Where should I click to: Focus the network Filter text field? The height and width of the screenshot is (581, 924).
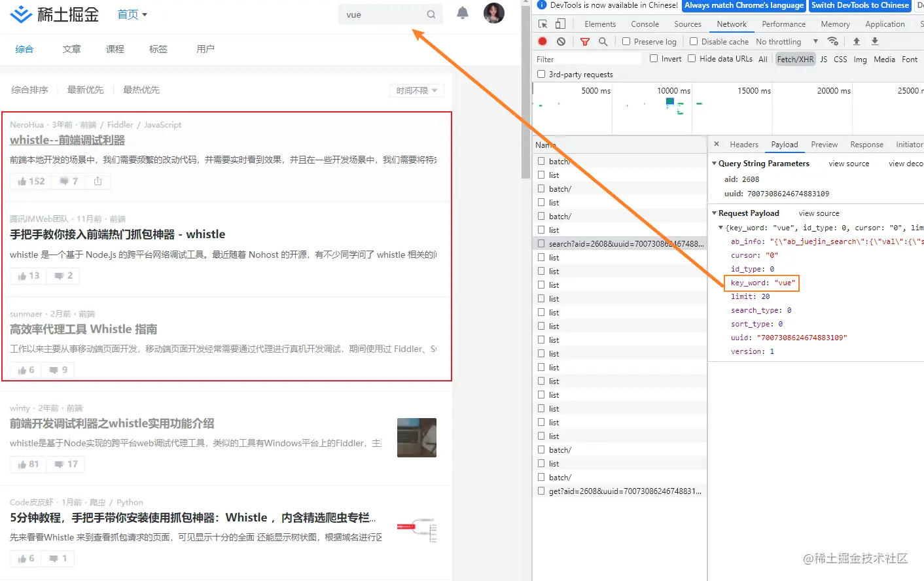[x=588, y=59]
